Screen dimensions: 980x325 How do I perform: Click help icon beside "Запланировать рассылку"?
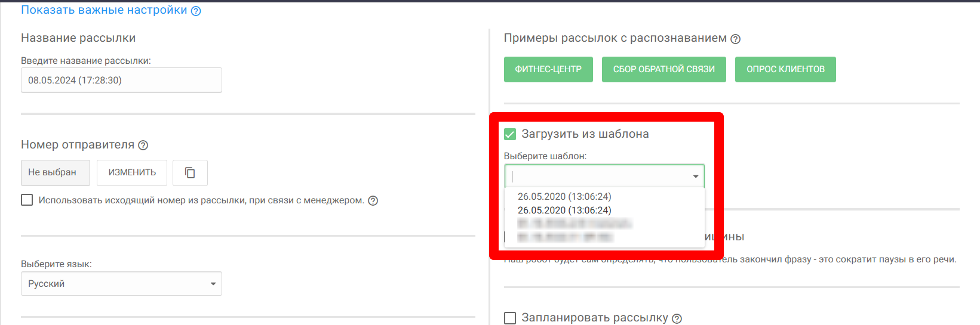[677, 318]
